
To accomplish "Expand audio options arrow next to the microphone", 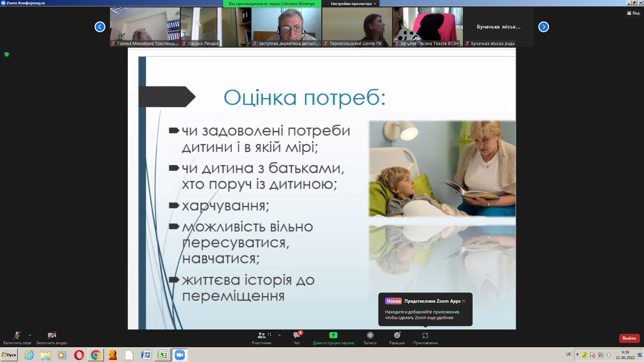I will click(x=30, y=335).
